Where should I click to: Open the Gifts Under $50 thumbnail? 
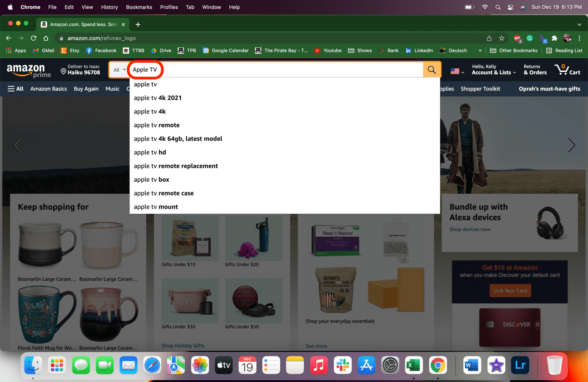254,300
